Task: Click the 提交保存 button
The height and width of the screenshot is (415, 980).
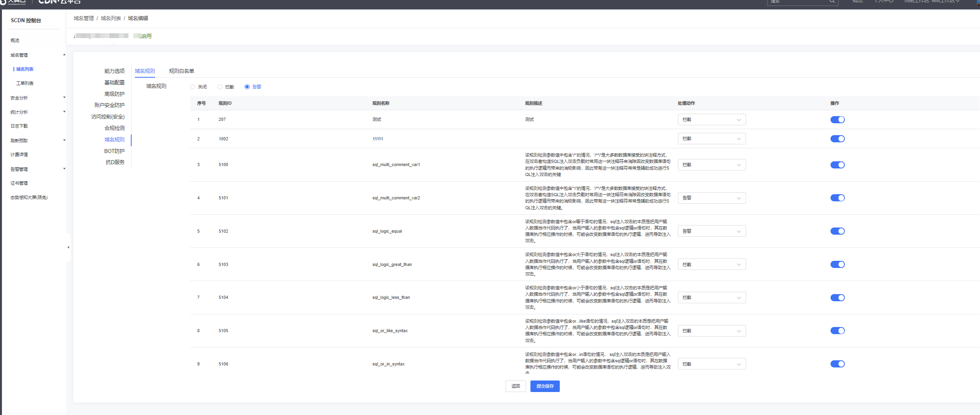Action: [x=545, y=386]
